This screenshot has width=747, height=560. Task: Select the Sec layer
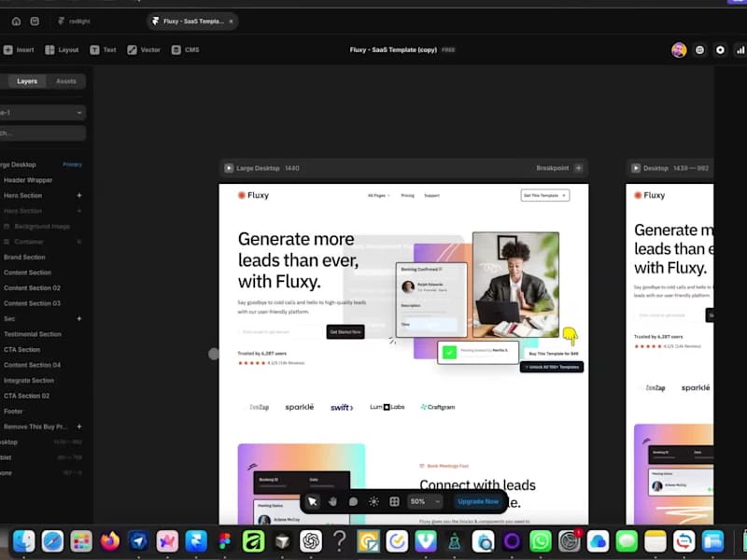coord(9,318)
